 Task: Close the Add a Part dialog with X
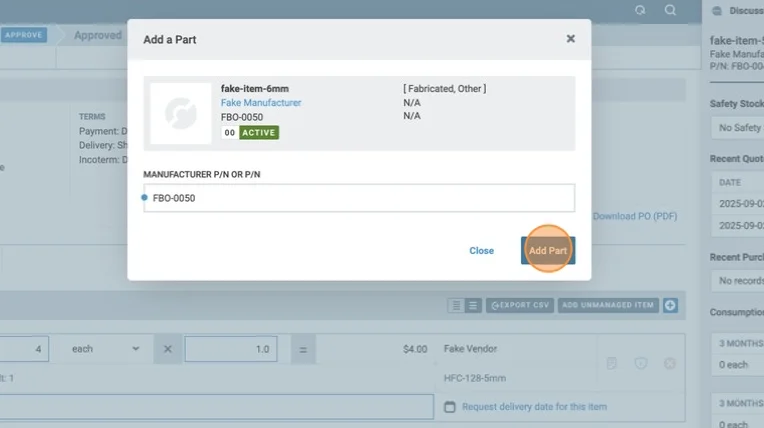570,39
